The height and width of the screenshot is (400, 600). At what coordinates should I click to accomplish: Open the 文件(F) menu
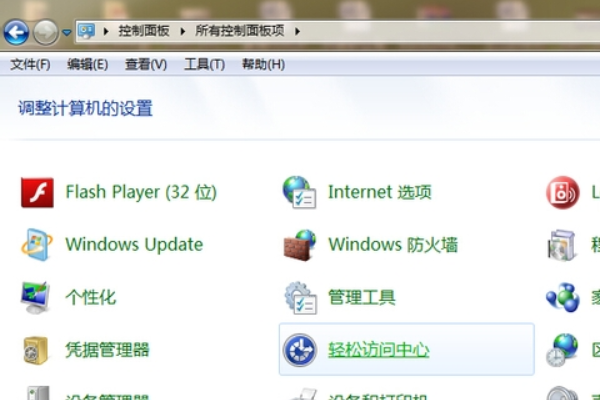point(30,64)
